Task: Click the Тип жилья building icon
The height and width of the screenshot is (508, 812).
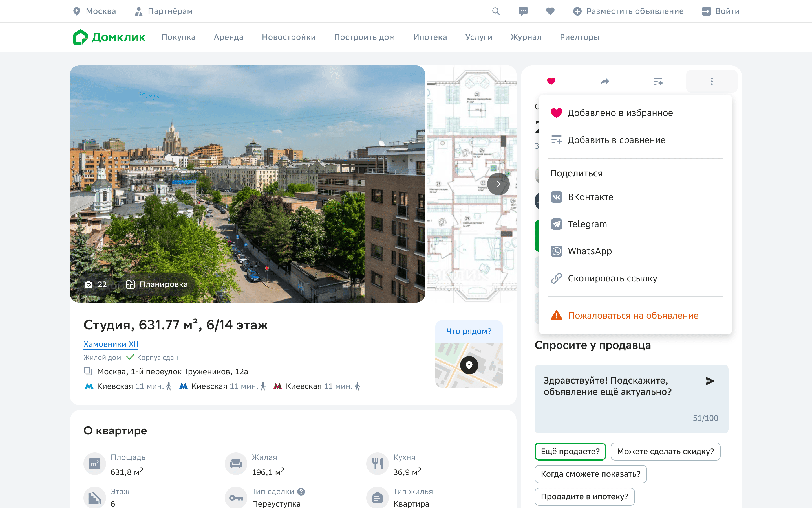Action: coord(378,498)
